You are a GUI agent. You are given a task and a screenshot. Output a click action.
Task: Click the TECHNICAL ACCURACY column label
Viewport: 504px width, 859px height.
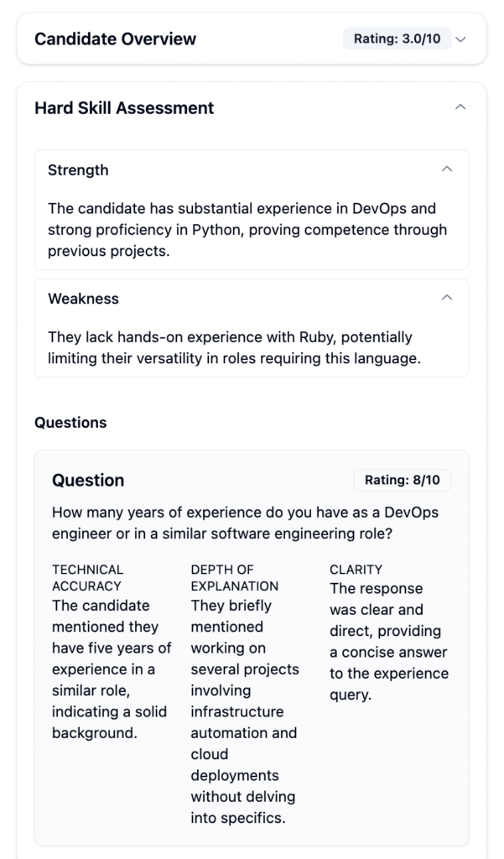tap(88, 578)
